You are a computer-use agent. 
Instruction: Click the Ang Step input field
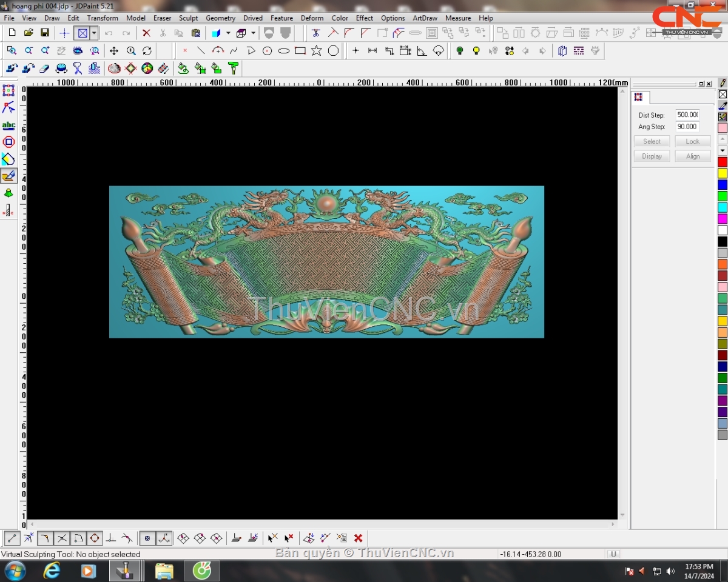(687, 127)
